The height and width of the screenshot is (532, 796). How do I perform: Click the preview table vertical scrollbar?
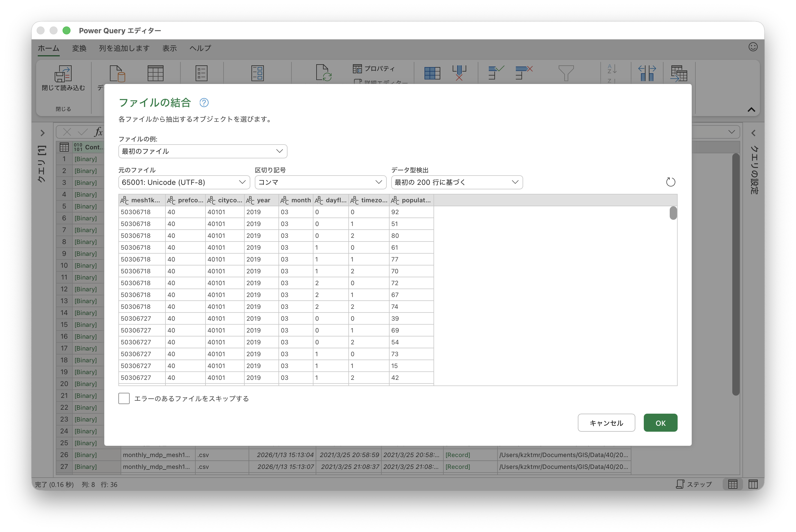673,213
